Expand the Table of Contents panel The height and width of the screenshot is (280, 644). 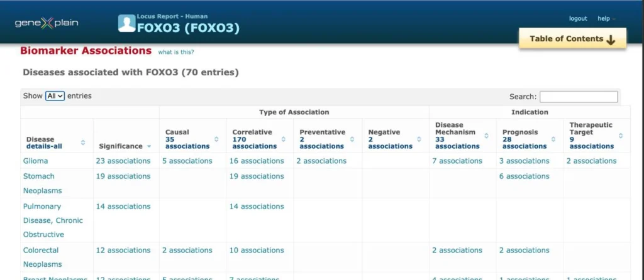(572, 39)
